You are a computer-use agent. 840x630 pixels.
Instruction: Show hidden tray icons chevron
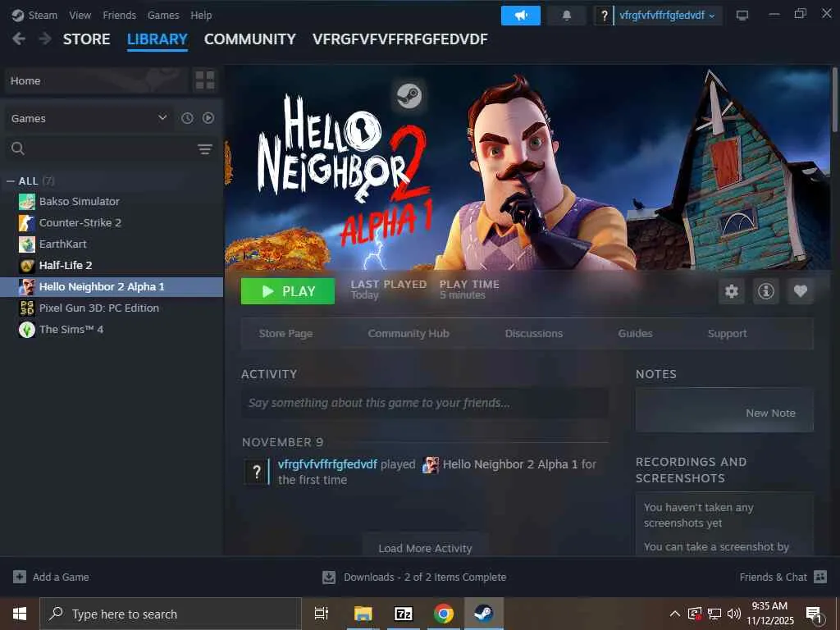tap(675, 614)
